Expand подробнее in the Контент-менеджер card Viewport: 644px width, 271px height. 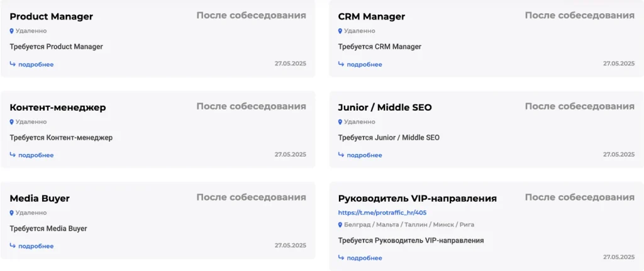click(x=36, y=155)
